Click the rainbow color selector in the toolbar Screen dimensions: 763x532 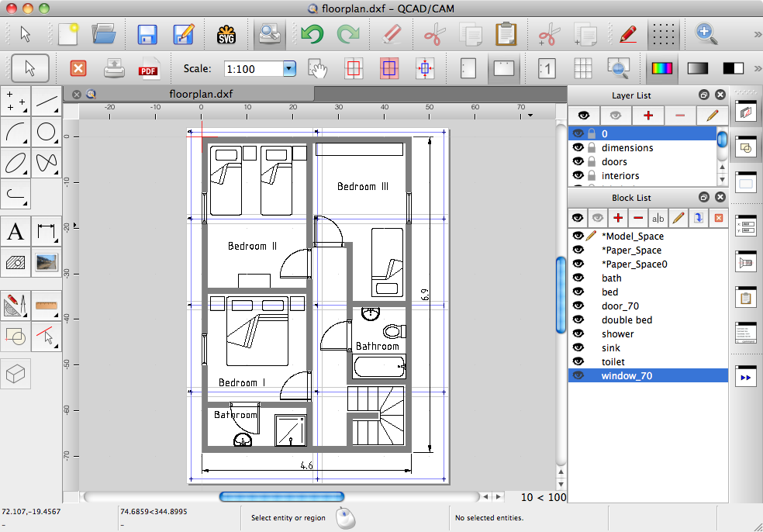(x=661, y=68)
